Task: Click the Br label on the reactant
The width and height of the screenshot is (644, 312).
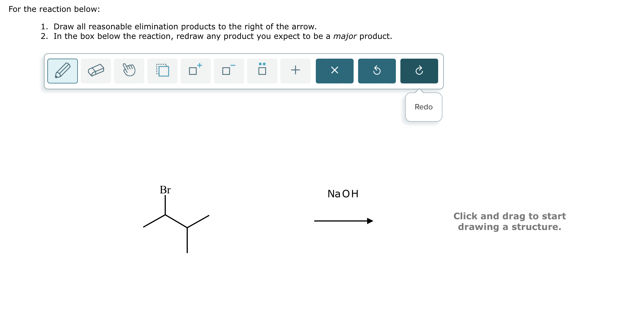Action: point(165,190)
